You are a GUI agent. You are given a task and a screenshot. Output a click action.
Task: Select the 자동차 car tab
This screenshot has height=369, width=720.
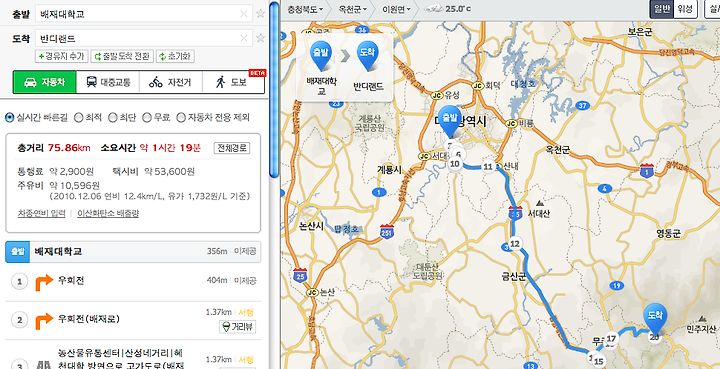pyautogui.click(x=45, y=82)
